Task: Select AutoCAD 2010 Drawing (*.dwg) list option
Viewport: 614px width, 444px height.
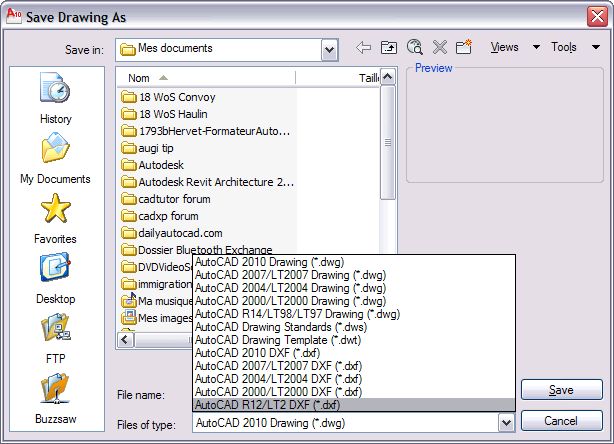Action: pos(354,262)
